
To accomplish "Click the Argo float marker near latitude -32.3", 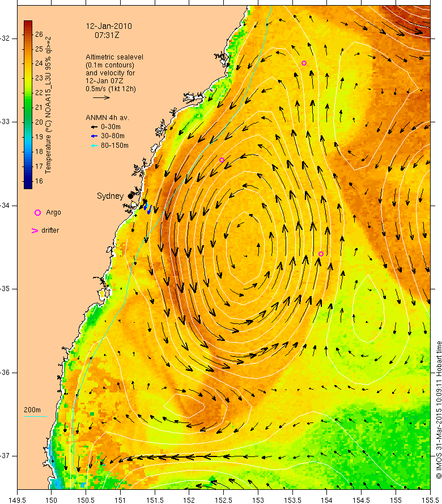I will point(304,63).
